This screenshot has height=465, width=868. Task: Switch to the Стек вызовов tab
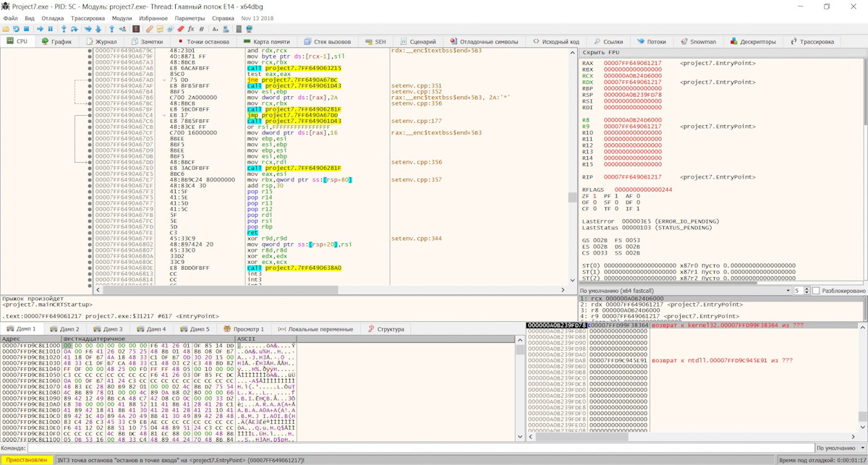(x=327, y=42)
